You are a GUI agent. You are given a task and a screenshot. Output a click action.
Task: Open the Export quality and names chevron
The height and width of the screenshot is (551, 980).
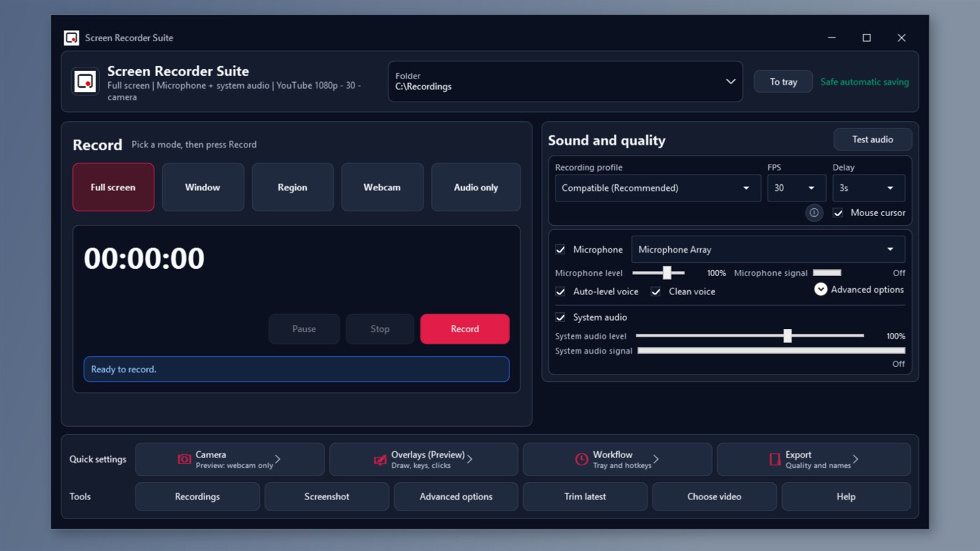coord(856,459)
